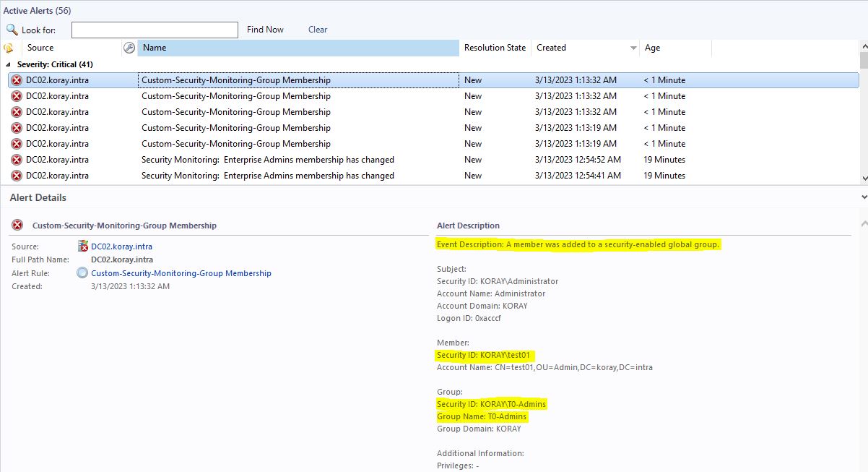The image size is (868, 472).
Task: Collapse the Severity: Critical group
Action: point(6,64)
